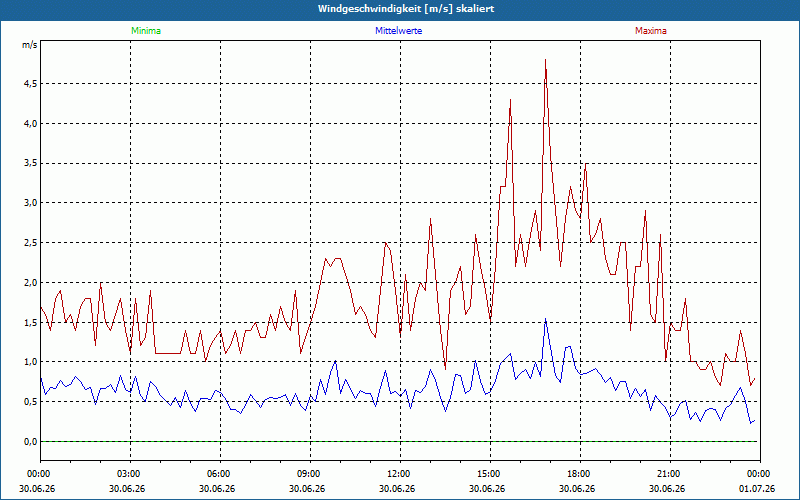This screenshot has width=800, height=500.
Task: Click the highest blue Mittelwerte peak
Action: (545, 319)
